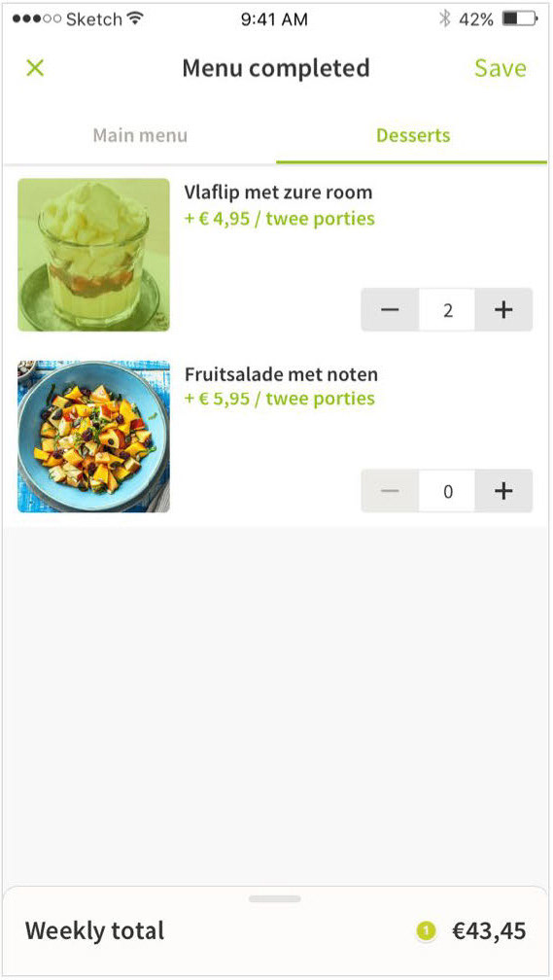Open the Vlaflip met zure room title
553x980 pixels.
(278, 192)
